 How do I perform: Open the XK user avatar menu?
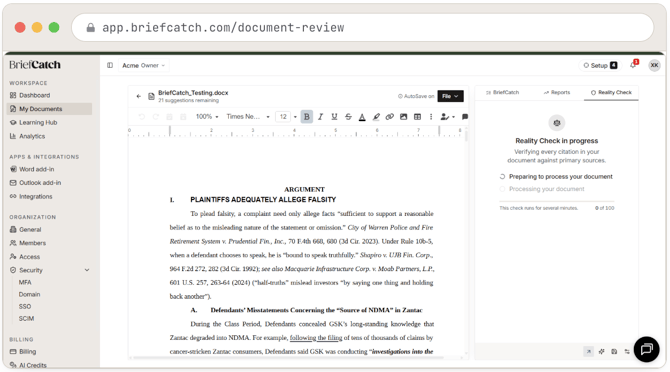[x=654, y=65]
